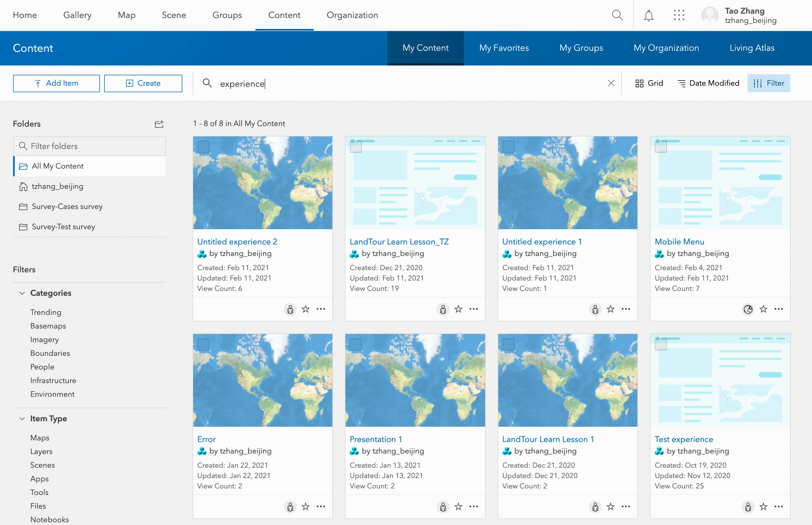Viewport: 812px width, 525px height.
Task: Open more options for Mobile Menu item
Action: coord(779,309)
